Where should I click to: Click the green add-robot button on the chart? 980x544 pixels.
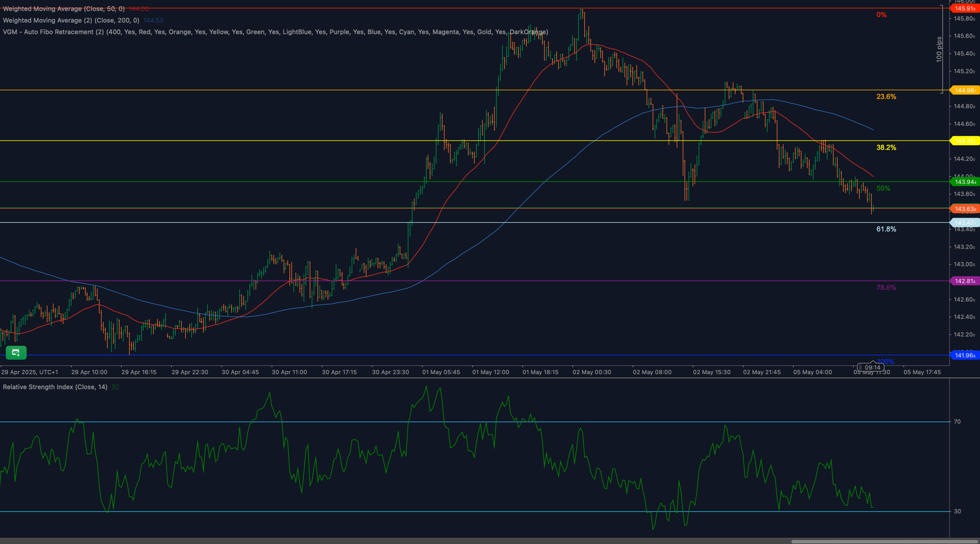pos(16,353)
